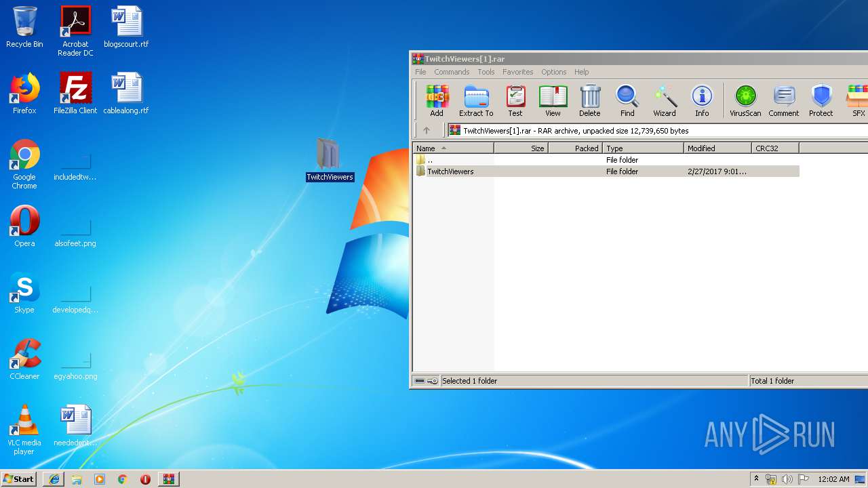Select the Skype desktop shortcut
Viewport: 868px width, 488px height.
24,293
